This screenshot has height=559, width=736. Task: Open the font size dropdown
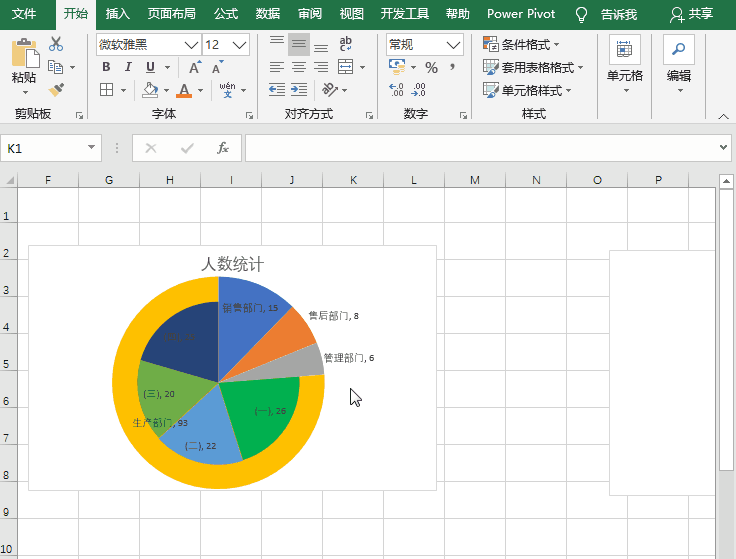[x=239, y=45]
